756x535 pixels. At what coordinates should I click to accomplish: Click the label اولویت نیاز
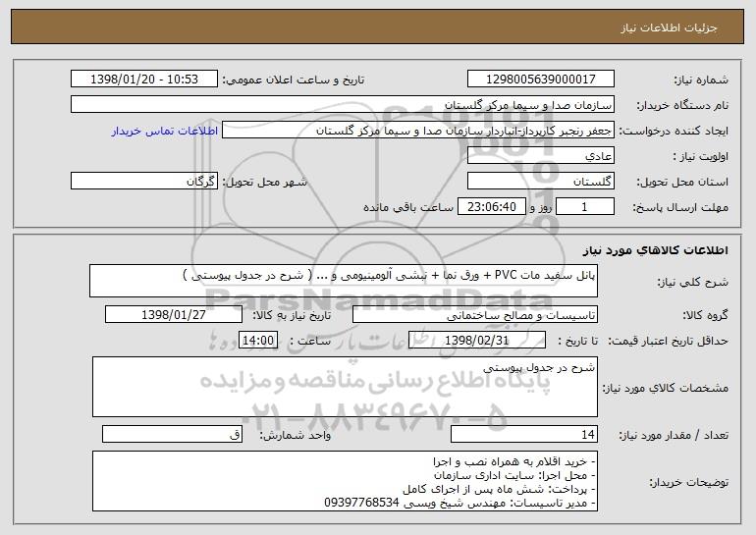coord(701,156)
